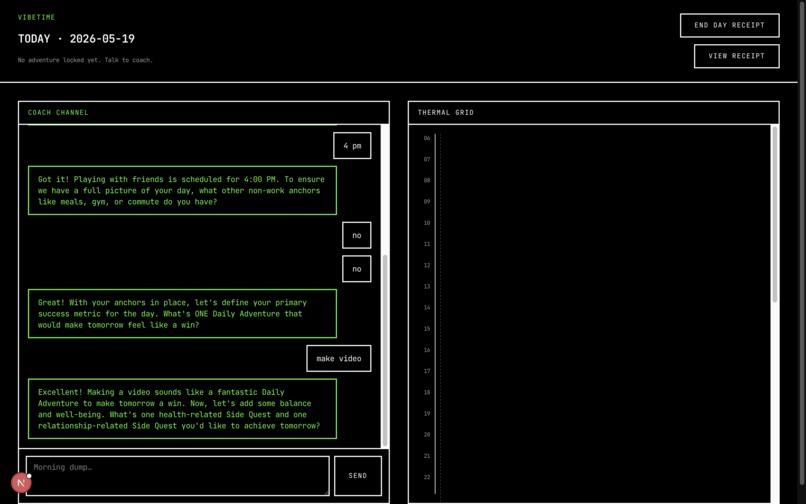Click the COACH CHANNEL panel header
This screenshot has height=504, width=806.
(x=204, y=113)
